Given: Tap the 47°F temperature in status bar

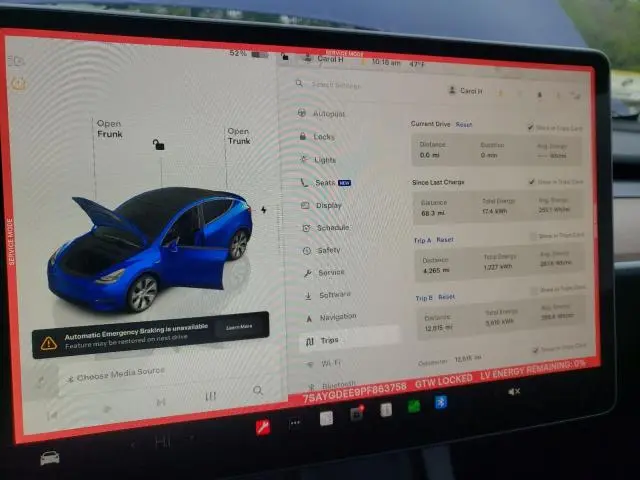Looking at the screenshot, I should click(417, 64).
